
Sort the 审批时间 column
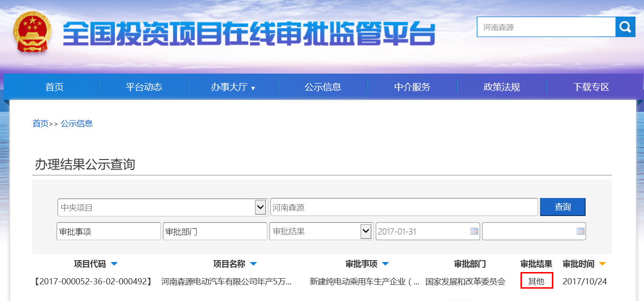pos(601,264)
